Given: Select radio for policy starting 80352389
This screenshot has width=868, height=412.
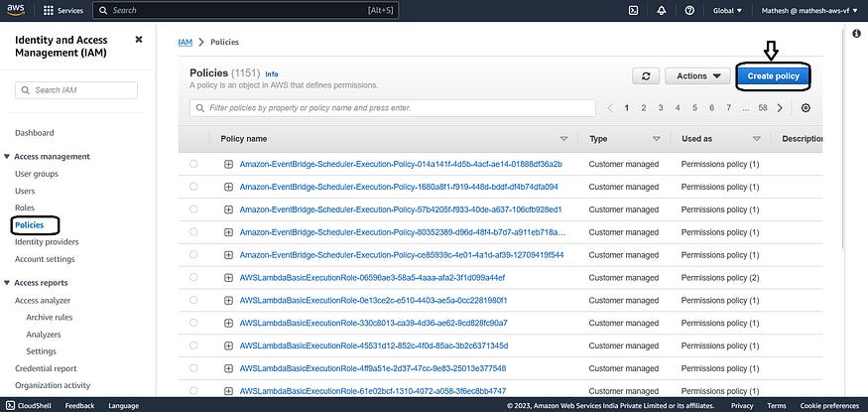Looking at the screenshot, I should tap(193, 231).
